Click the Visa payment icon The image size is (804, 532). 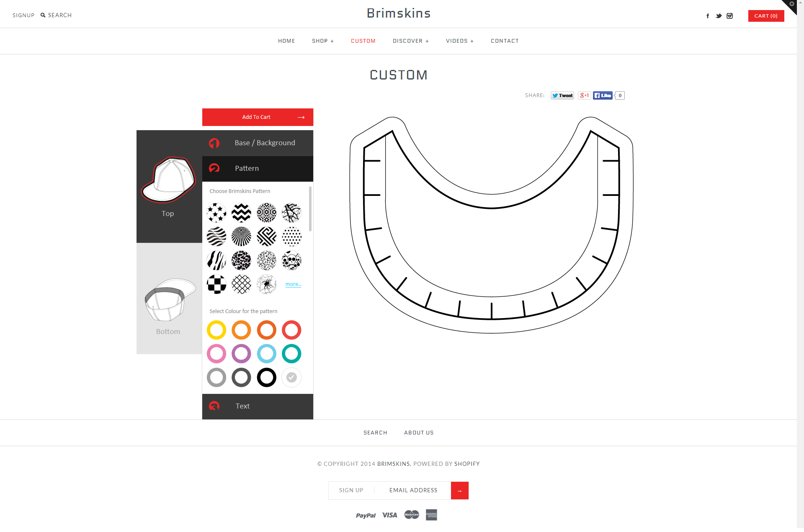pos(389,515)
